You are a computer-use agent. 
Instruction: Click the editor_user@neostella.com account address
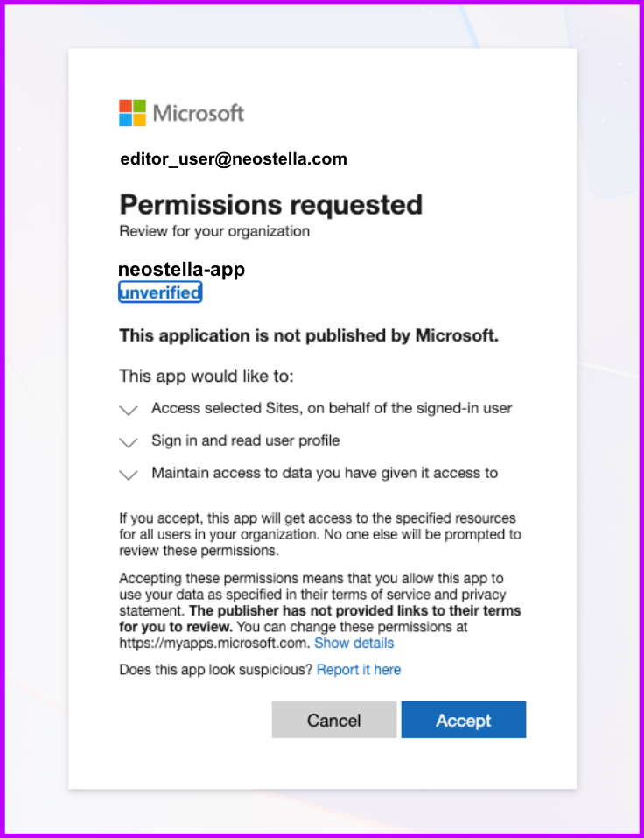[x=234, y=158]
